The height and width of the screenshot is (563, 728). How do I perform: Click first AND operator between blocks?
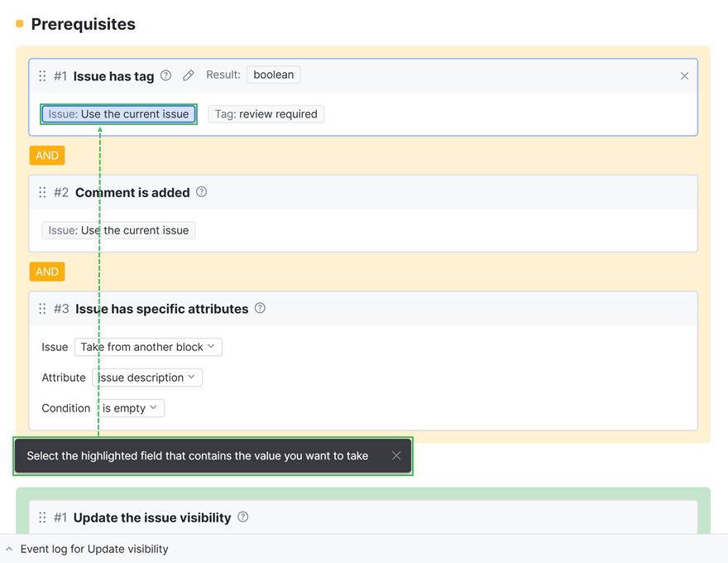pyautogui.click(x=47, y=156)
